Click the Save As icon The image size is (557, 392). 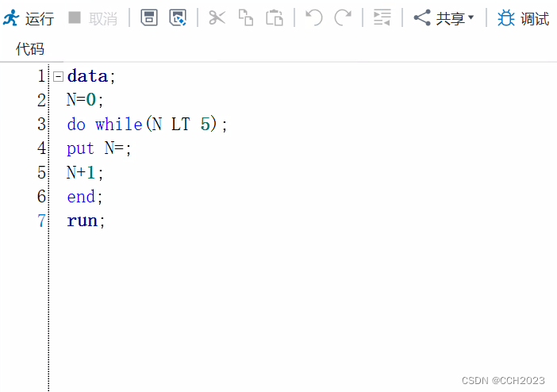[178, 17]
